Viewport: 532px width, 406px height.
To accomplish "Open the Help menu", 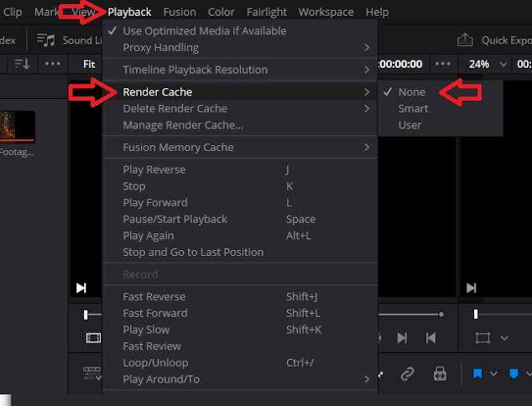I will click(x=377, y=13).
